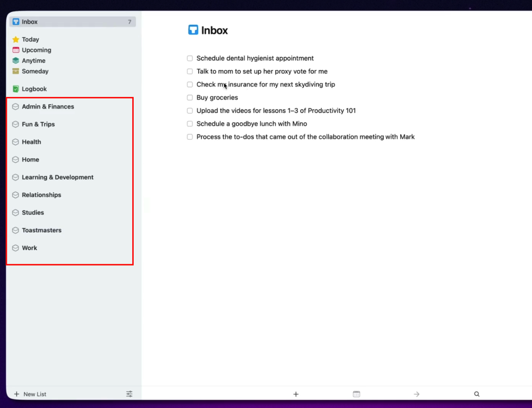Select 'Talk to mom to set up her proxy vote' text
The width and height of the screenshot is (532, 408).
(x=262, y=71)
